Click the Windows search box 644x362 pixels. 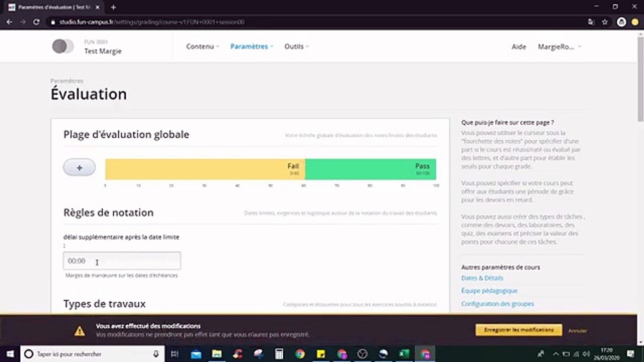(x=92, y=354)
